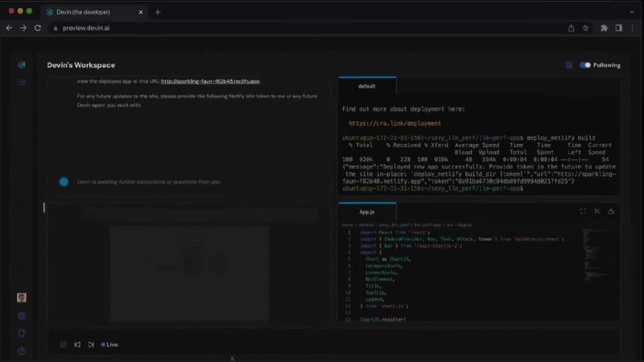This screenshot has height=362, width=644.
Task: Pause the session playback
Action: [x=64, y=344]
